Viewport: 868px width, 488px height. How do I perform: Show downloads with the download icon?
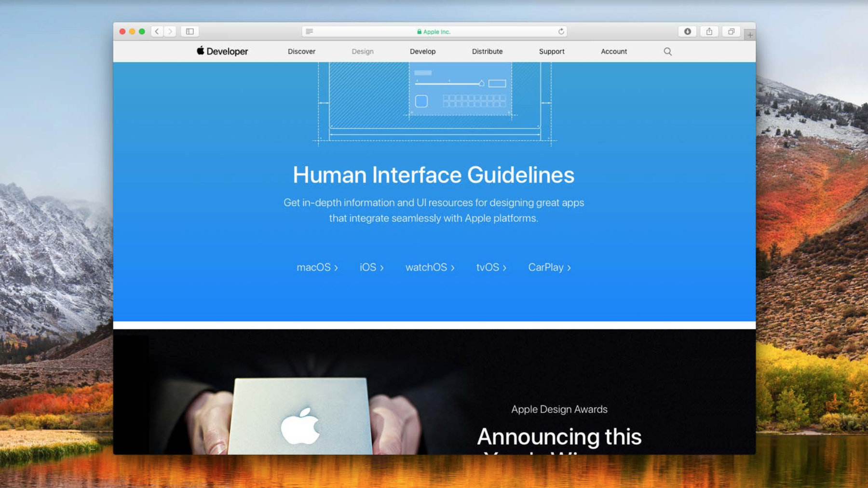[687, 31]
